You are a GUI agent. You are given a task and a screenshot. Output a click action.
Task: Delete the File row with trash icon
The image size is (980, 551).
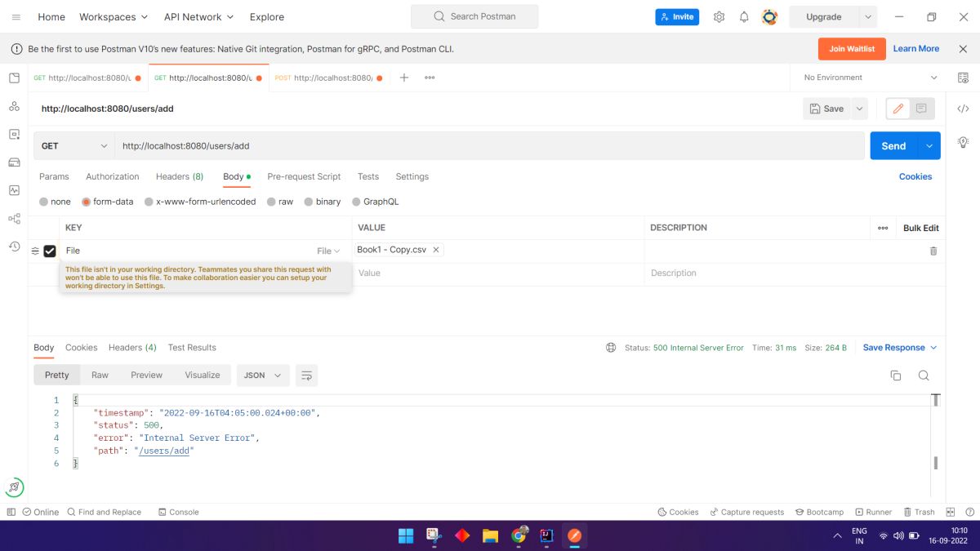(933, 251)
